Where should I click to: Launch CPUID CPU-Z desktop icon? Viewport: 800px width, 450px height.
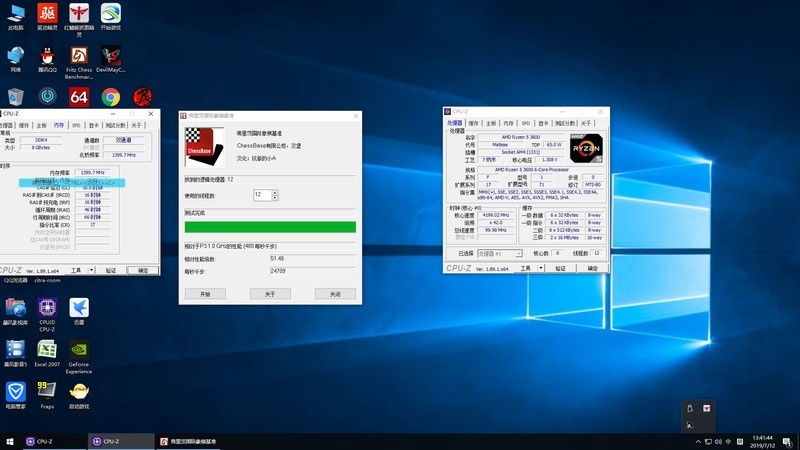coord(47,315)
